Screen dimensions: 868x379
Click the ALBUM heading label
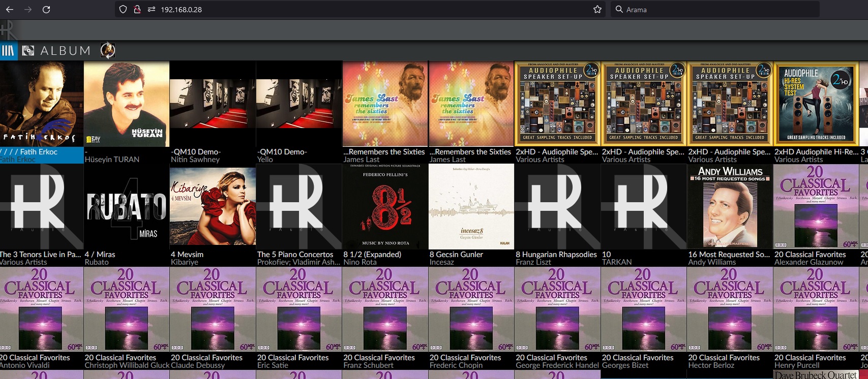pos(66,51)
